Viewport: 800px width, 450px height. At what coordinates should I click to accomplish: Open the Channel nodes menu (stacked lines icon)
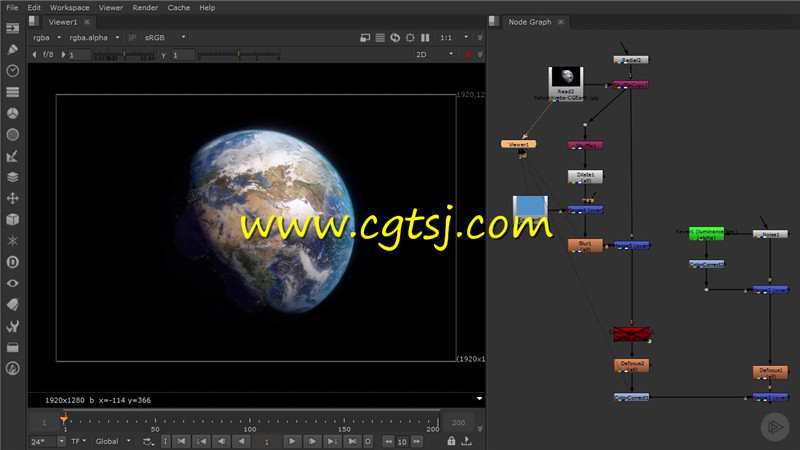[13, 92]
